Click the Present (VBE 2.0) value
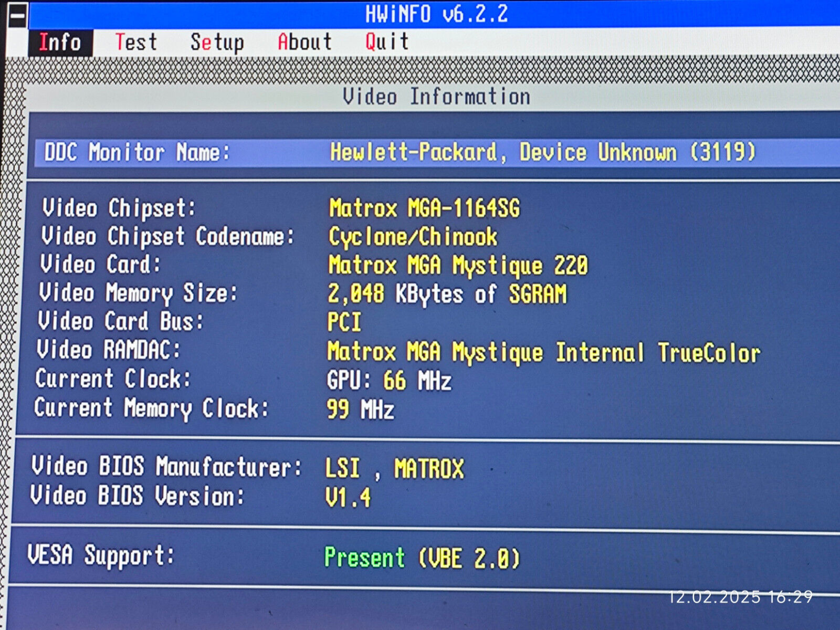The width and height of the screenshot is (840, 630). click(x=422, y=558)
